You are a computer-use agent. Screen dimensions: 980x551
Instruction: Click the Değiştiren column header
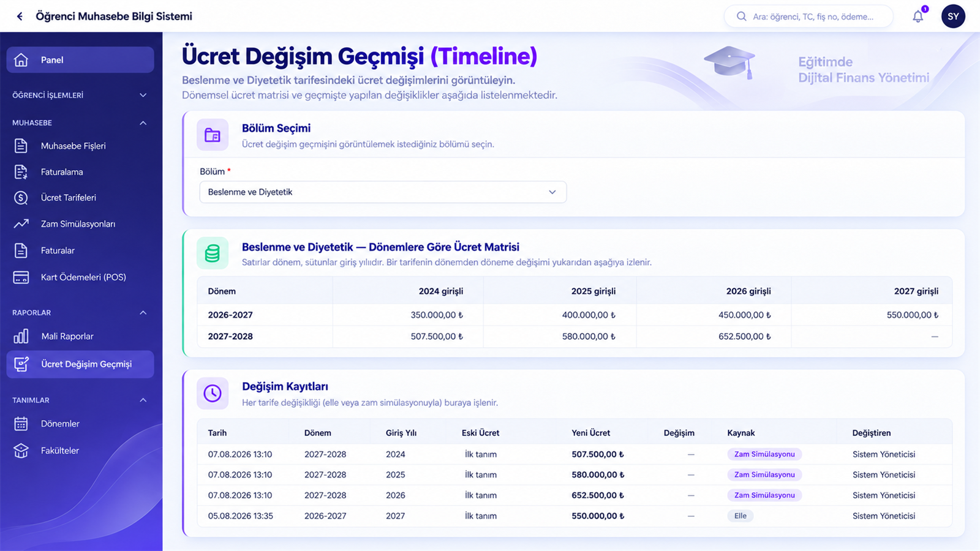[x=872, y=433]
